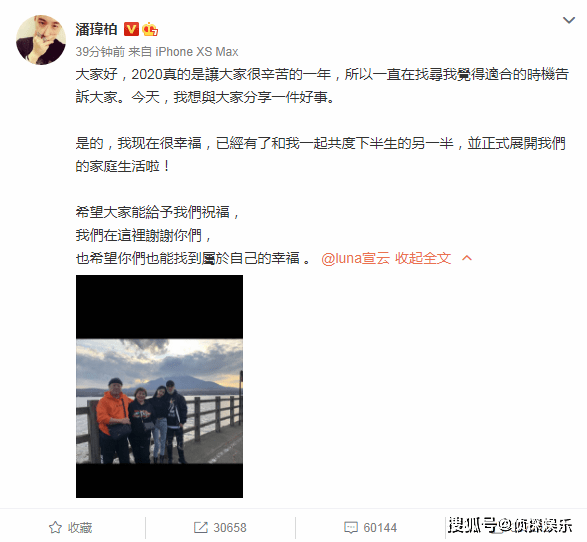This screenshot has width=587, height=542.
Task: Click the 收藏 label
Action: [x=80, y=527]
